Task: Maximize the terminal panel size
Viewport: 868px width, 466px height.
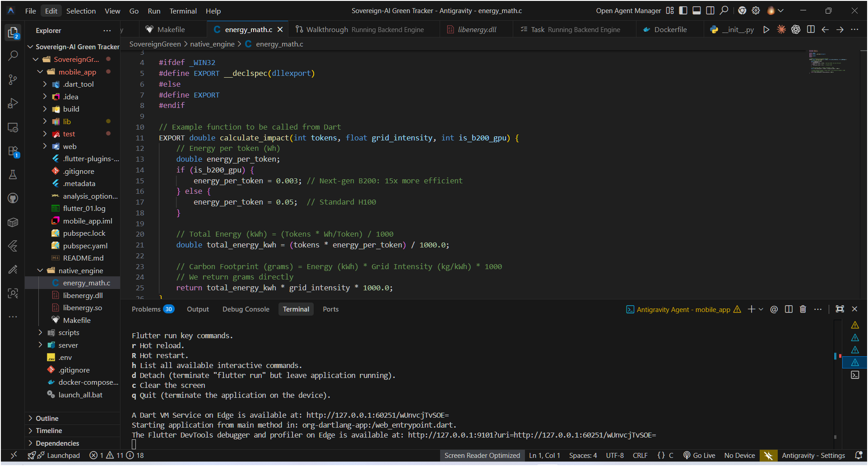Action: click(840, 309)
